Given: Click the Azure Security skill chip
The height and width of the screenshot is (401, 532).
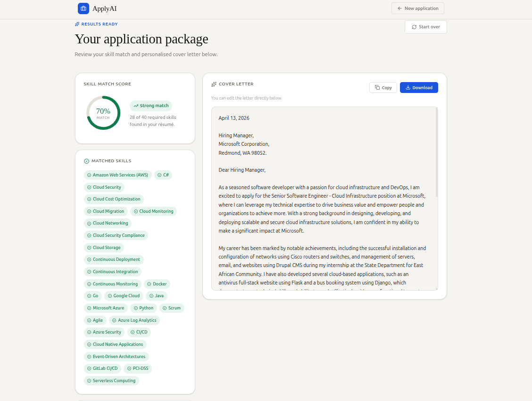Looking at the screenshot, I should (104, 332).
